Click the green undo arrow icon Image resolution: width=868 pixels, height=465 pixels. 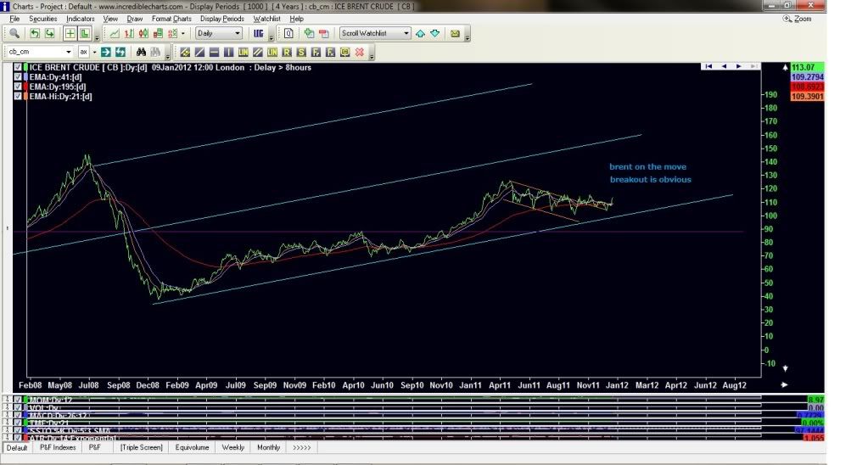[35, 33]
